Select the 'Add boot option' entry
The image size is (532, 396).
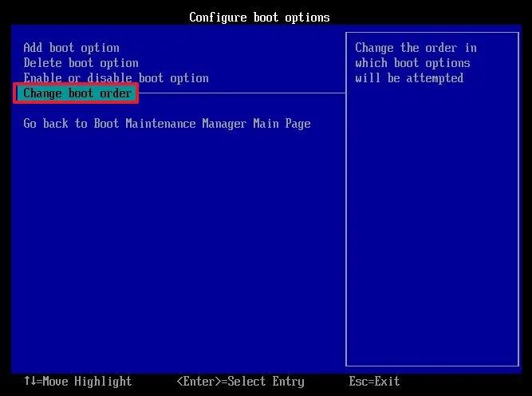point(71,48)
